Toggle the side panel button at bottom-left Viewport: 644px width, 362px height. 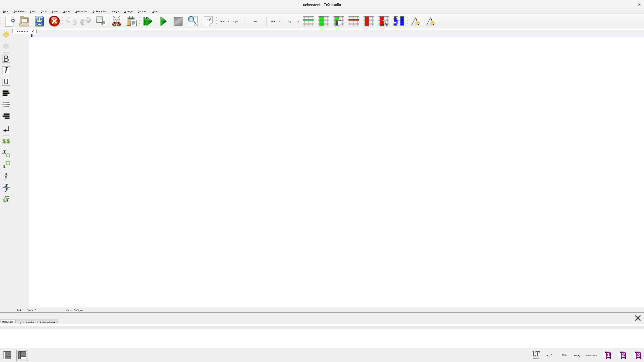point(7,355)
